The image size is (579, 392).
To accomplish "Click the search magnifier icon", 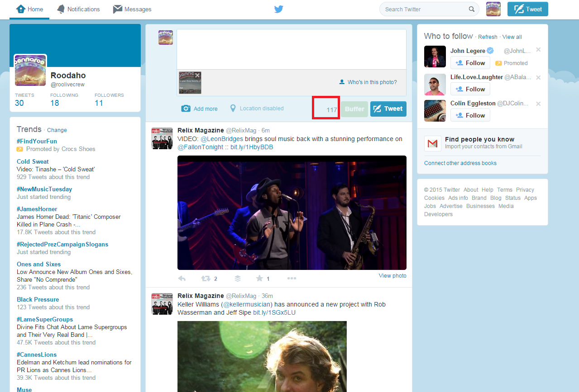I will pos(472,9).
